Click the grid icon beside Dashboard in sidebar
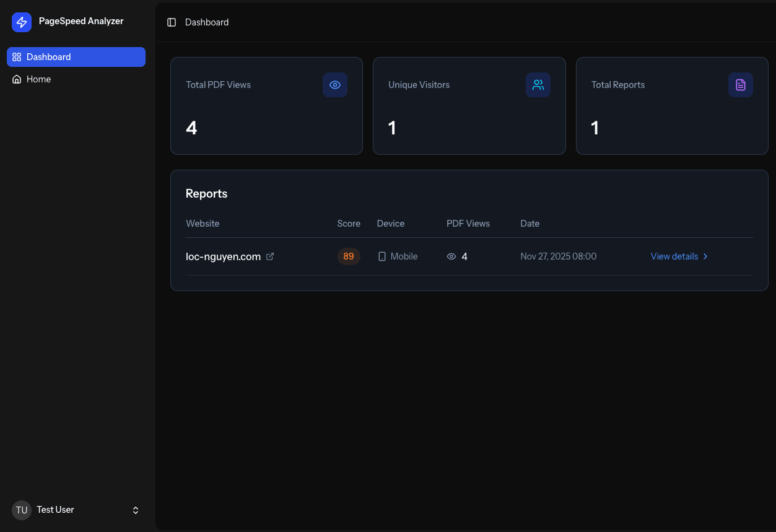Image resolution: width=776 pixels, height=532 pixels. pos(16,56)
